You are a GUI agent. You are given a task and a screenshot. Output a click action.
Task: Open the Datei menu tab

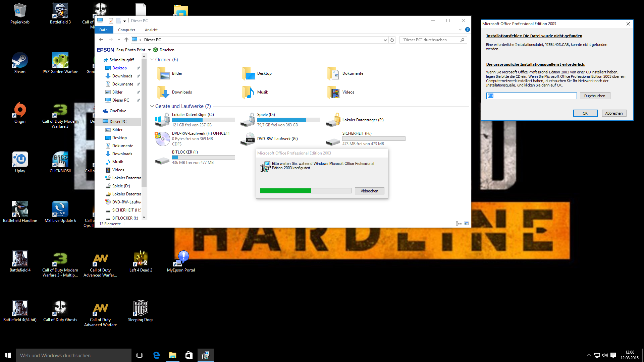(x=104, y=30)
